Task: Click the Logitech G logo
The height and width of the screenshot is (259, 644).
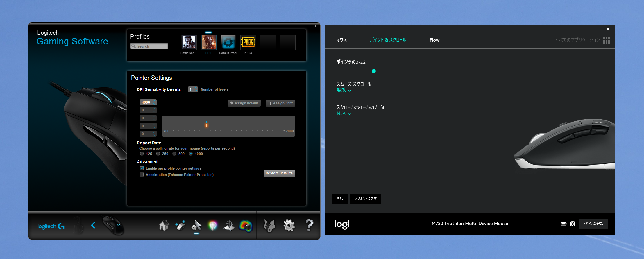Action: (x=51, y=226)
